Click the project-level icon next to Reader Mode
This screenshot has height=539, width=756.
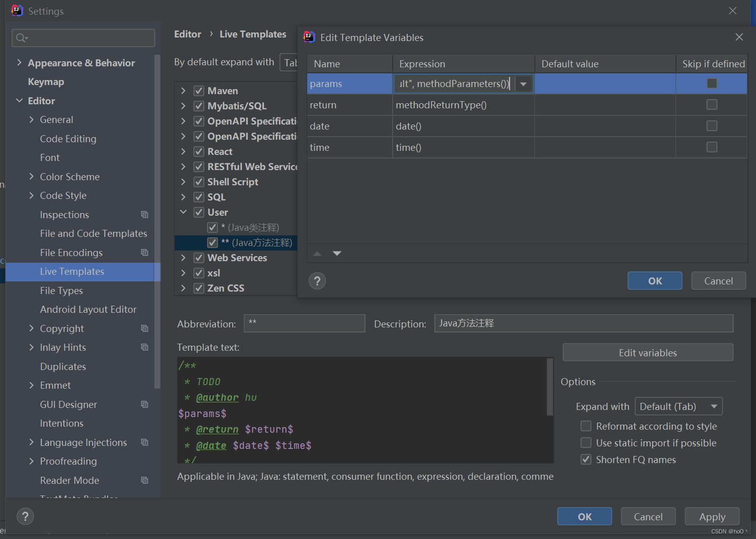[x=145, y=480]
